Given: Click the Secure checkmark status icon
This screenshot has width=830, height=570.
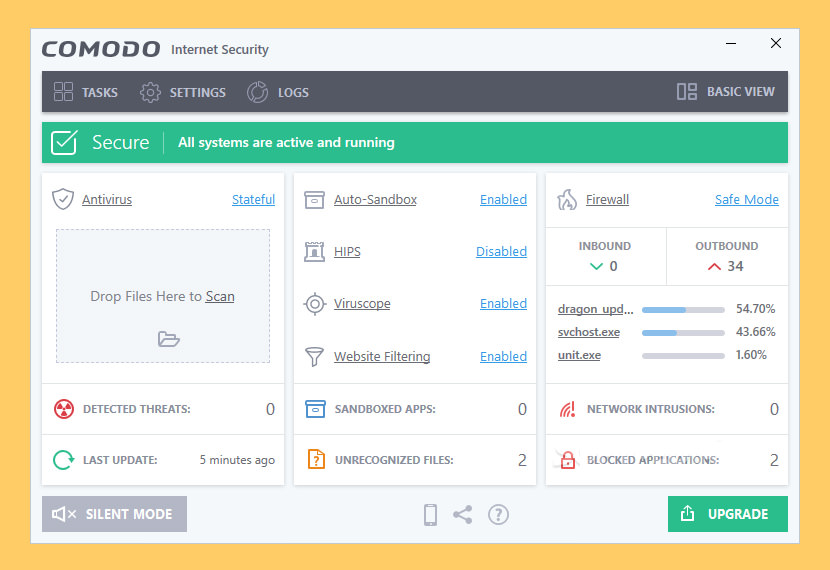Looking at the screenshot, I should point(65,142).
